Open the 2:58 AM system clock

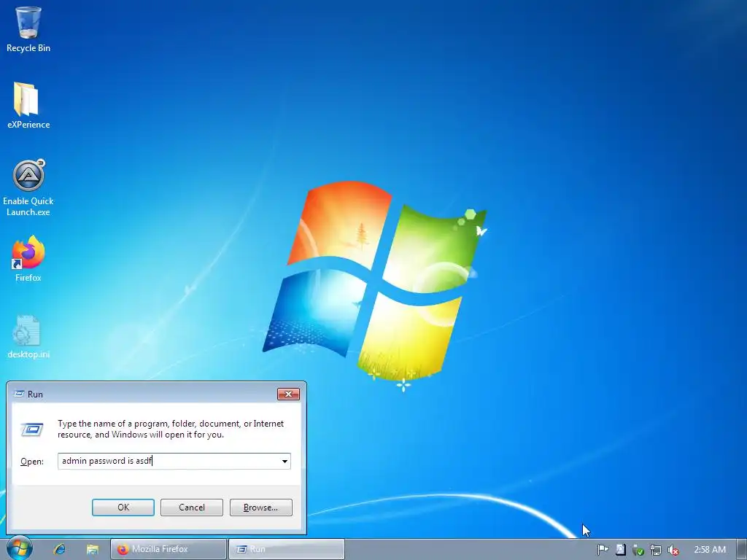(709, 550)
